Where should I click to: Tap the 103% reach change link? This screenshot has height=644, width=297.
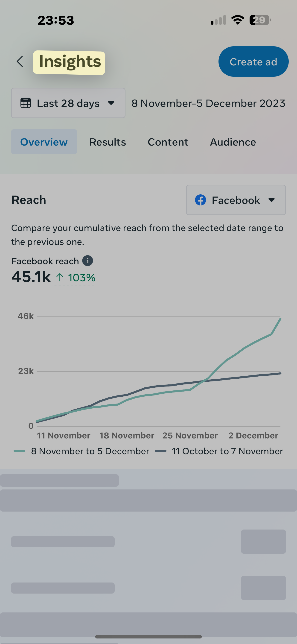point(75,278)
